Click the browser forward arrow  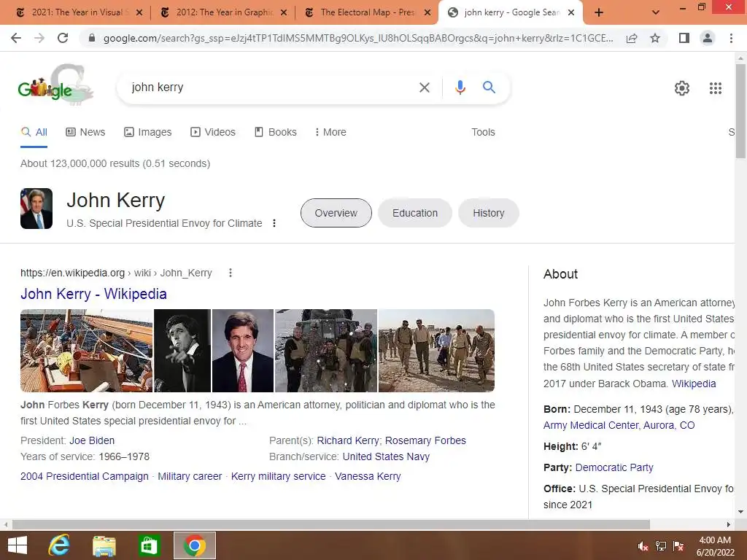point(39,38)
